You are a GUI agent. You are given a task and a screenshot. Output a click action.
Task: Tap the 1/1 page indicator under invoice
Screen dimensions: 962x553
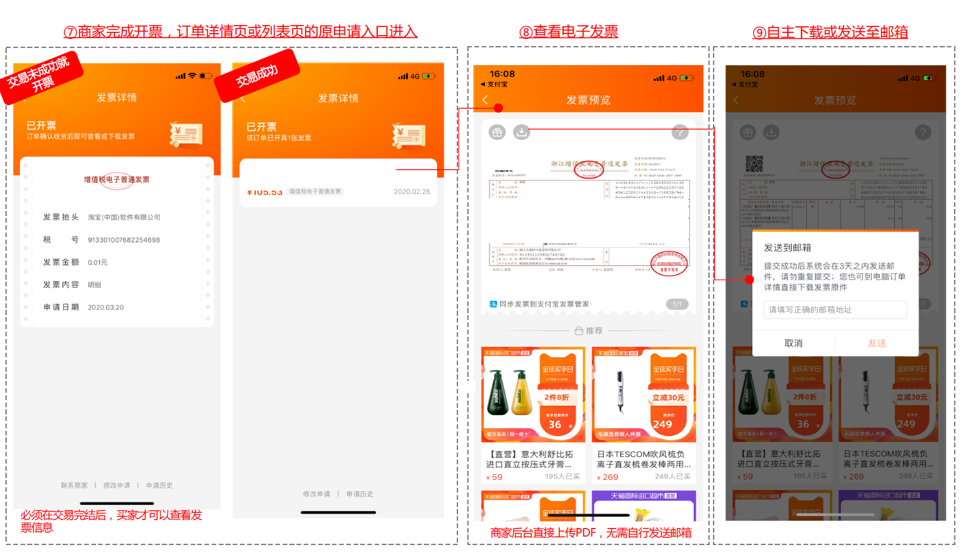coord(677,304)
